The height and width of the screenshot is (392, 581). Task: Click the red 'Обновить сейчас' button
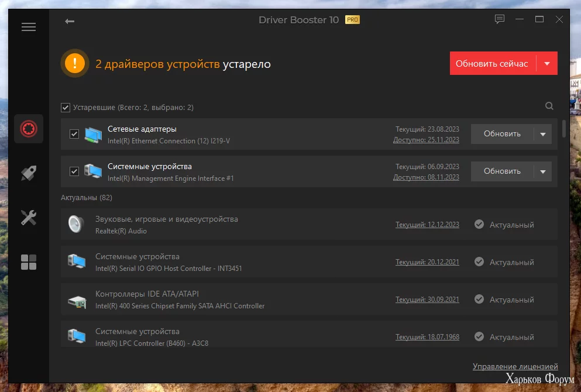tap(493, 63)
